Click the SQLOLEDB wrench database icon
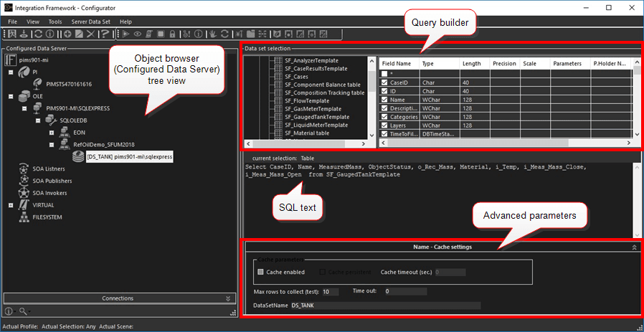 [x=51, y=120]
